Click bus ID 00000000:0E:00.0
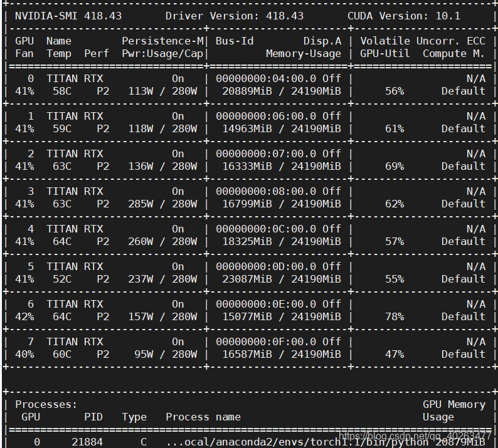Screen dimensions: 498x448 tap(266, 304)
